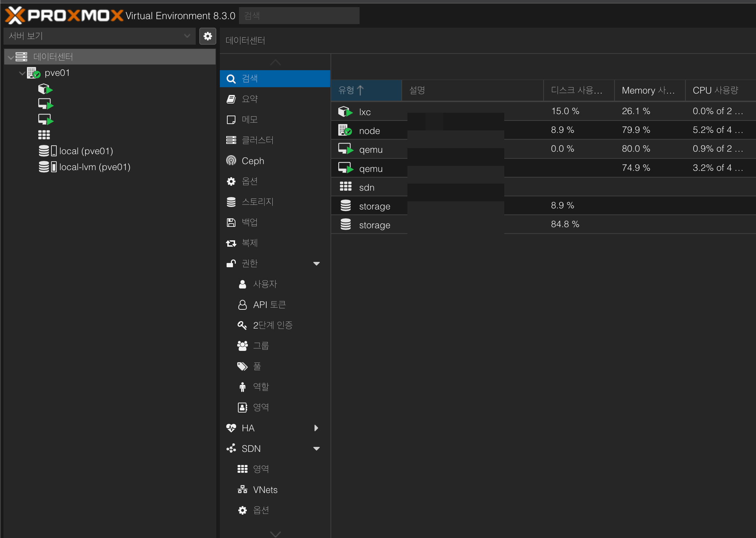Viewport: 756px width, 538px height.
Task: Collapse the 권한 permissions submenu arrow
Action: (x=316, y=263)
